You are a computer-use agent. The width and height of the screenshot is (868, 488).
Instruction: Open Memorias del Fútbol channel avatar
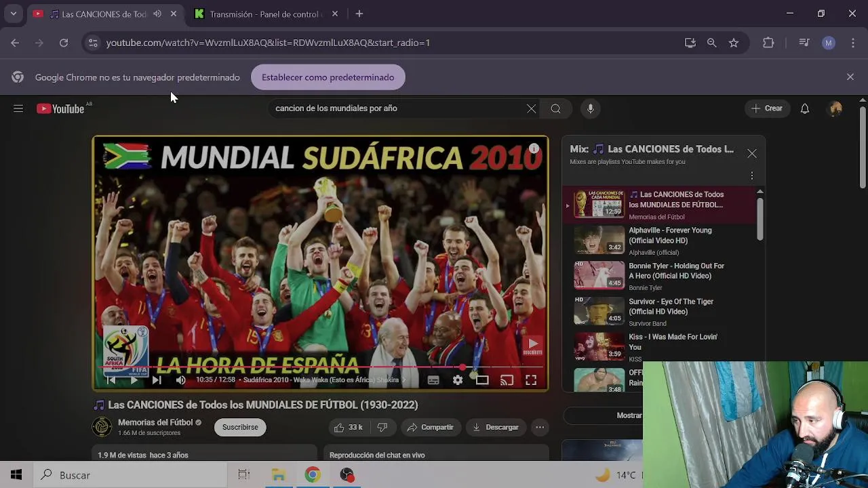[x=102, y=426]
